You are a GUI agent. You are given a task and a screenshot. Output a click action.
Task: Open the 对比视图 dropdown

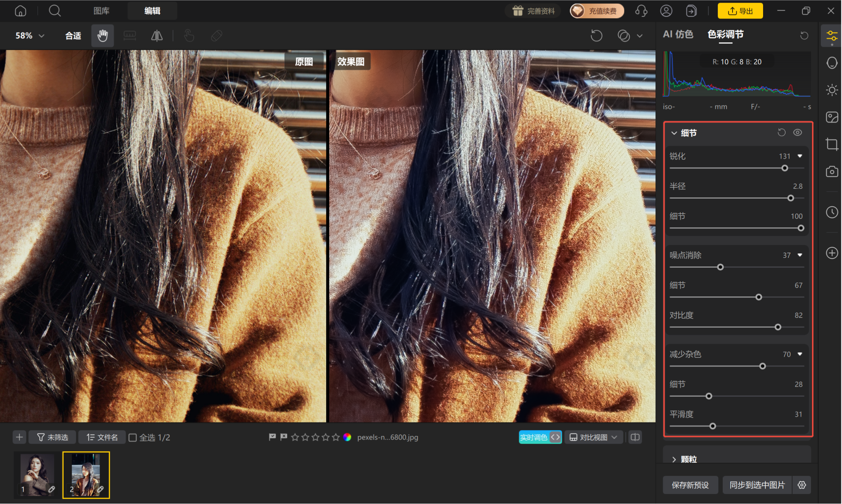click(x=593, y=437)
